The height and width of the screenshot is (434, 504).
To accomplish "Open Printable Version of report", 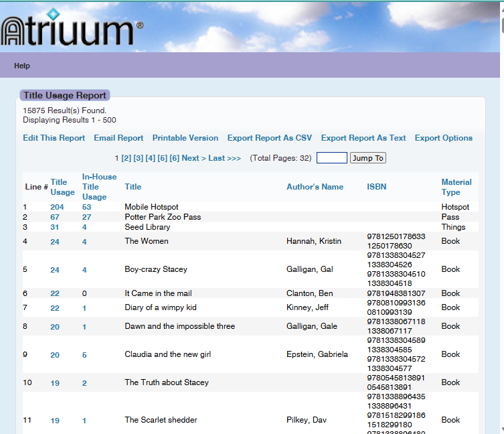I will pyautogui.click(x=185, y=138).
